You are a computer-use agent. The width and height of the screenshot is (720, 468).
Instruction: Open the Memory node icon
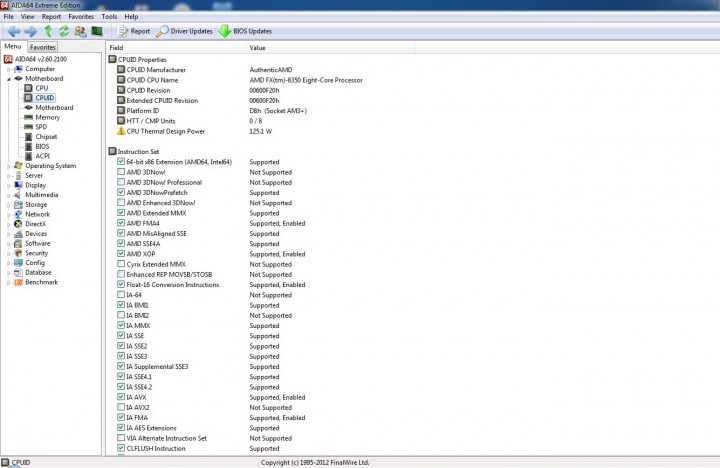28,117
